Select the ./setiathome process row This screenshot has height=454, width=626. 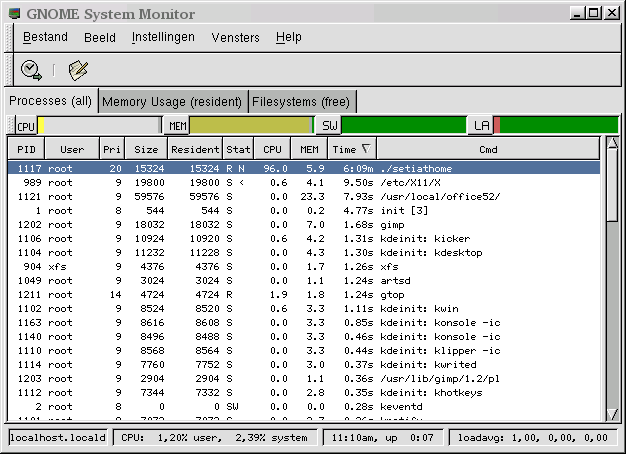(304, 169)
